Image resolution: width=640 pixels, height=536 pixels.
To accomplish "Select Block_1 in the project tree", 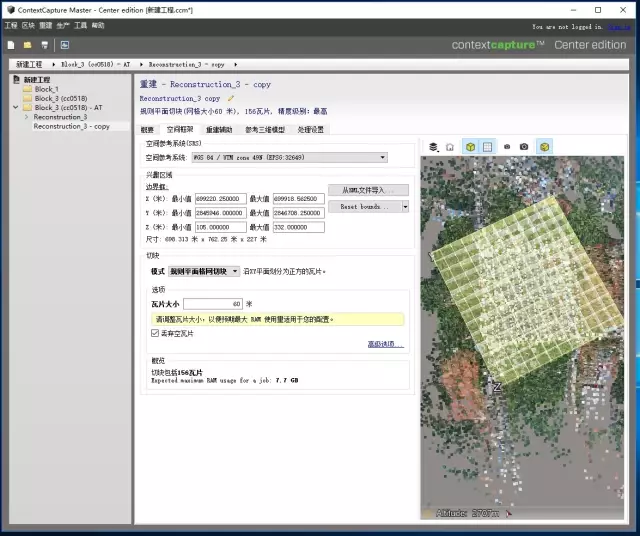I will point(46,88).
